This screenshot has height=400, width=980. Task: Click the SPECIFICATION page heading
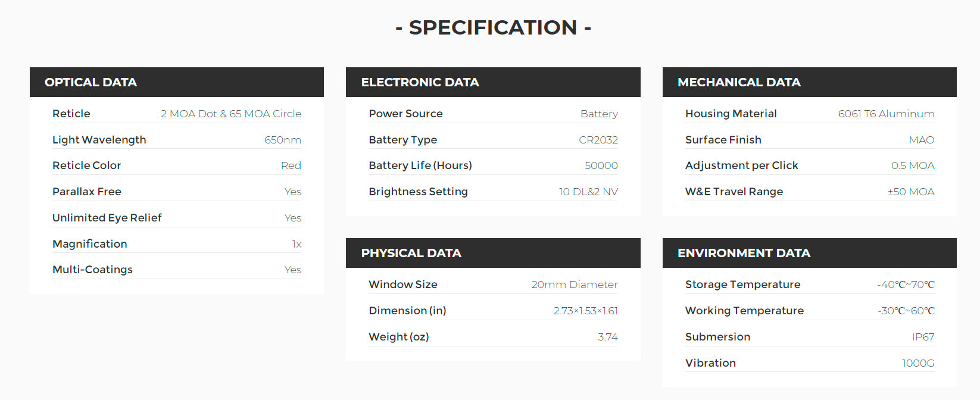(493, 27)
